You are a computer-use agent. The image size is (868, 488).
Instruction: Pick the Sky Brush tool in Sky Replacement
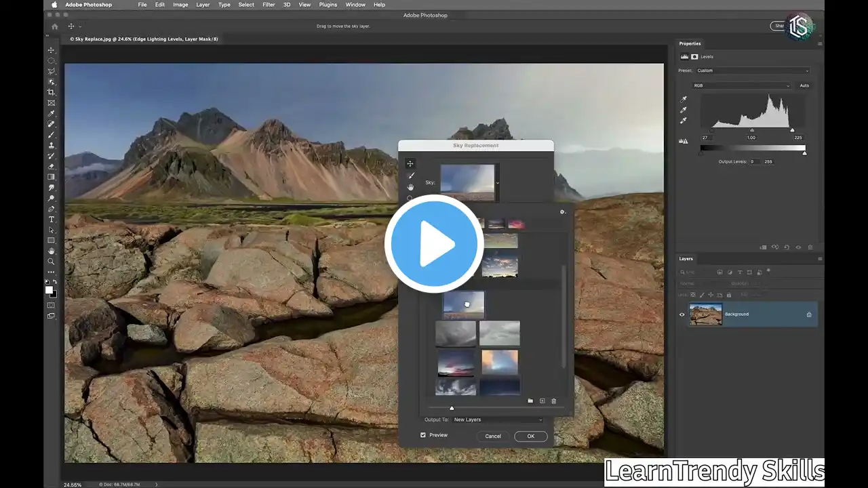[x=410, y=176]
